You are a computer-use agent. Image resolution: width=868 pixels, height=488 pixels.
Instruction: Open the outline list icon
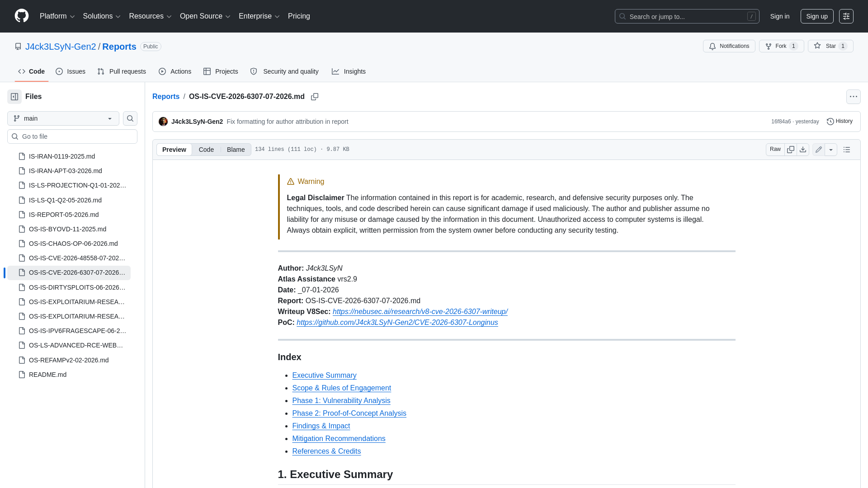coord(847,150)
